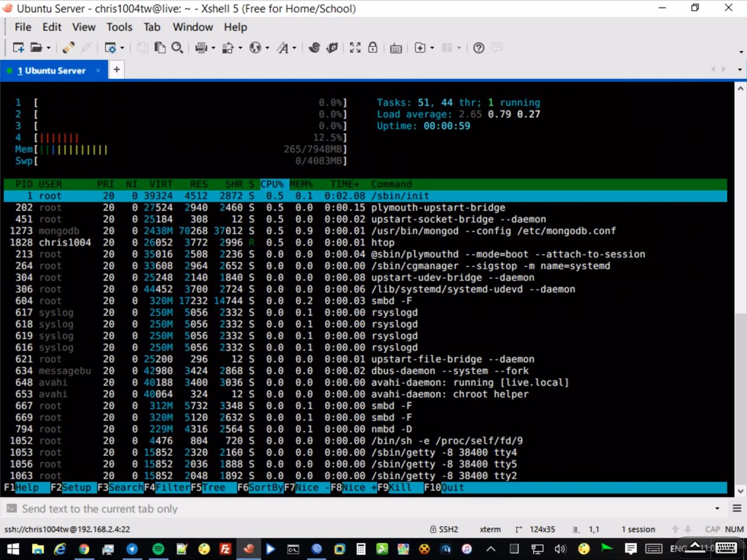Open the font settings dropdown arrow
This screenshot has width=747, height=560.
tap(294, 48)
